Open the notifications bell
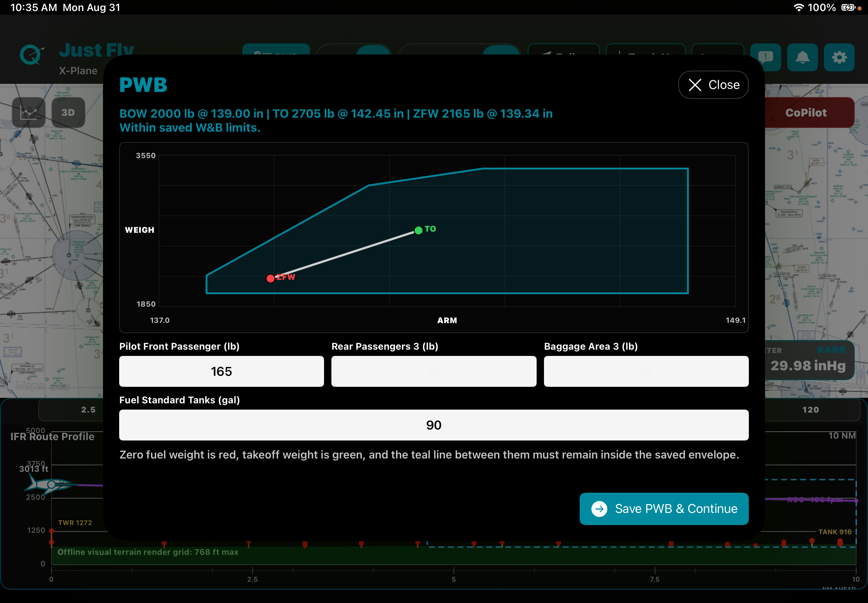Viewport: 868px width, 603px height. click(x=802, y=57)
